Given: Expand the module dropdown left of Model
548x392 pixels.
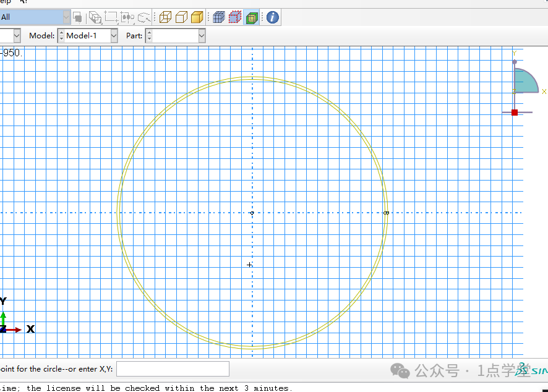Looking at the screenshot, I should point(17,36).
